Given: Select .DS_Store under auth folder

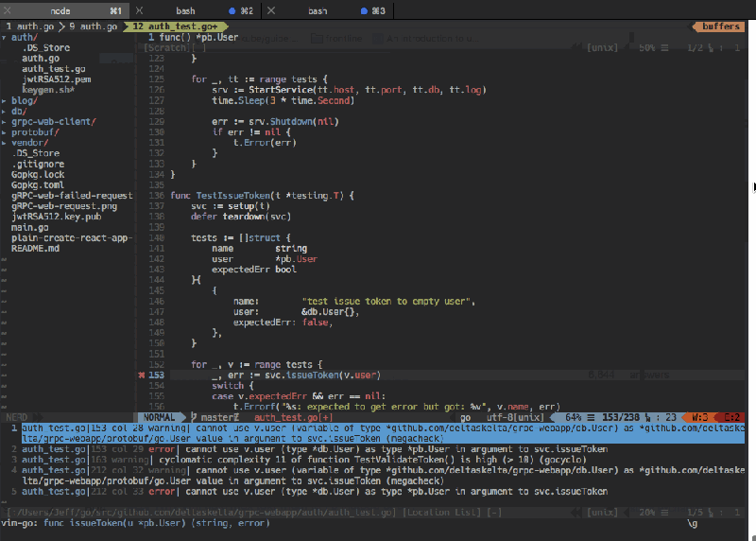Looking at the screenshot, I should pyautogui.click(x=45, y=48).
